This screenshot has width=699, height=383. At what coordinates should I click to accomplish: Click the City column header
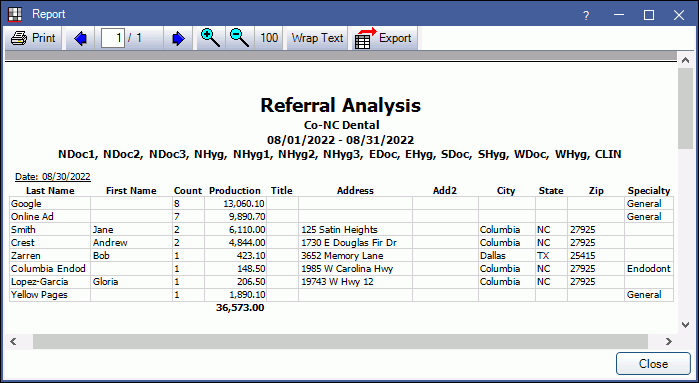click(506, 191)
